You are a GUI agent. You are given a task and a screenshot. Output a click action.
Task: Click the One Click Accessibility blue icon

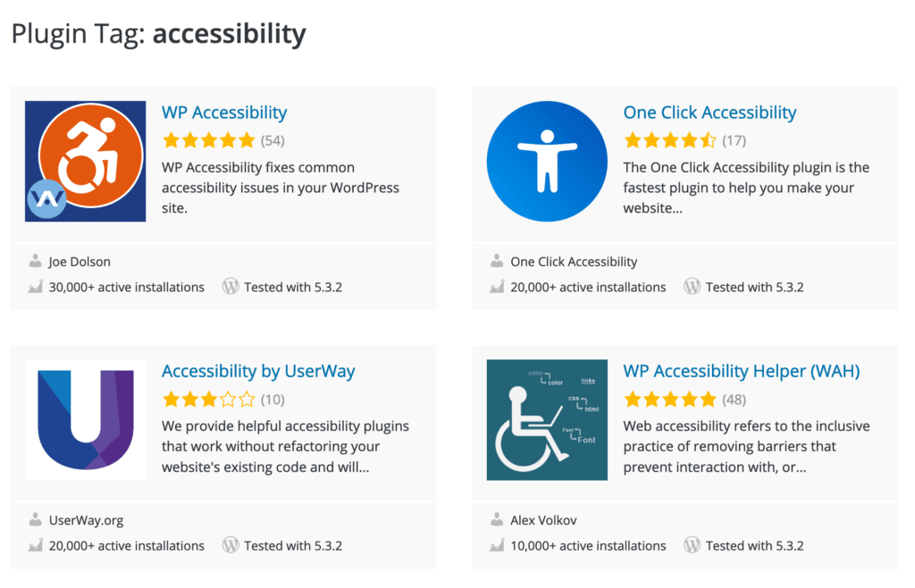point(547,161)
